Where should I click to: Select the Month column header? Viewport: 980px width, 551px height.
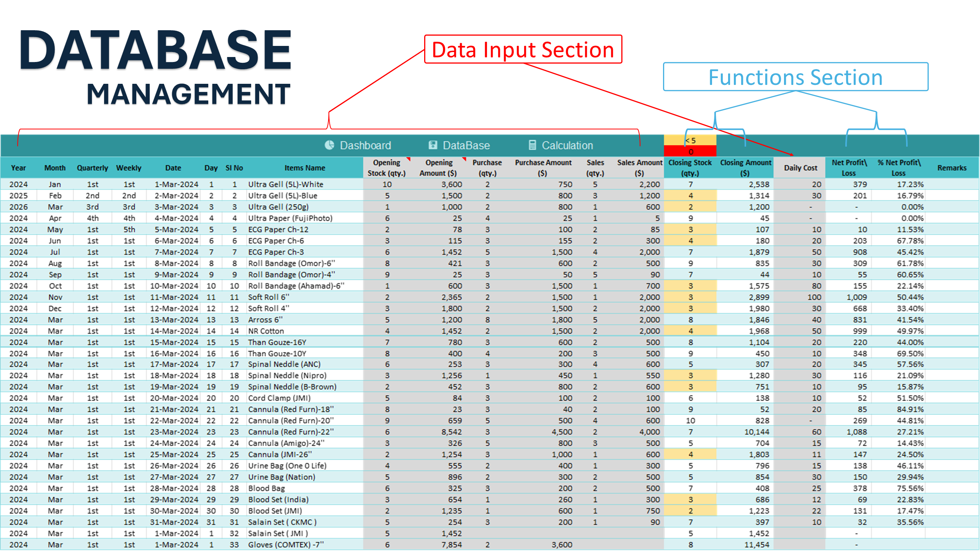tap(55, 168)
